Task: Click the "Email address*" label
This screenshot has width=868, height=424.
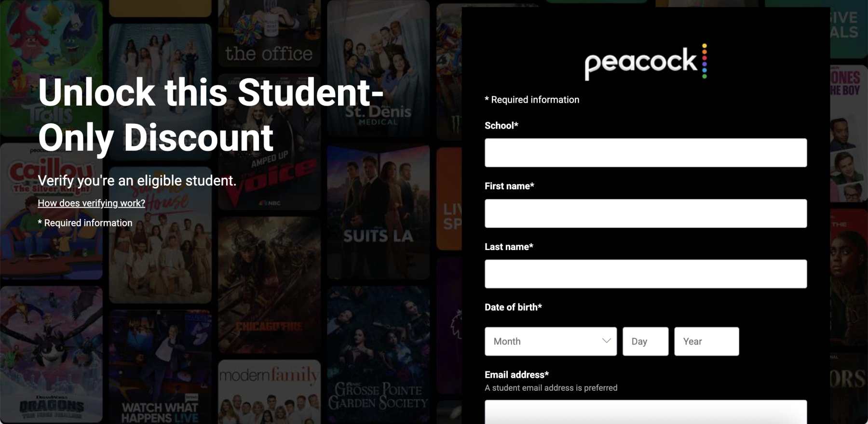Action: [x=516, y=375]
